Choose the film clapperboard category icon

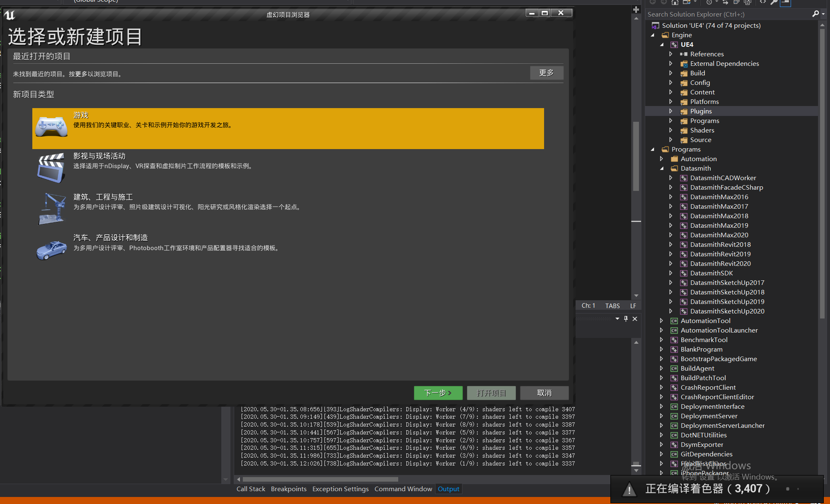pos(51,168)
